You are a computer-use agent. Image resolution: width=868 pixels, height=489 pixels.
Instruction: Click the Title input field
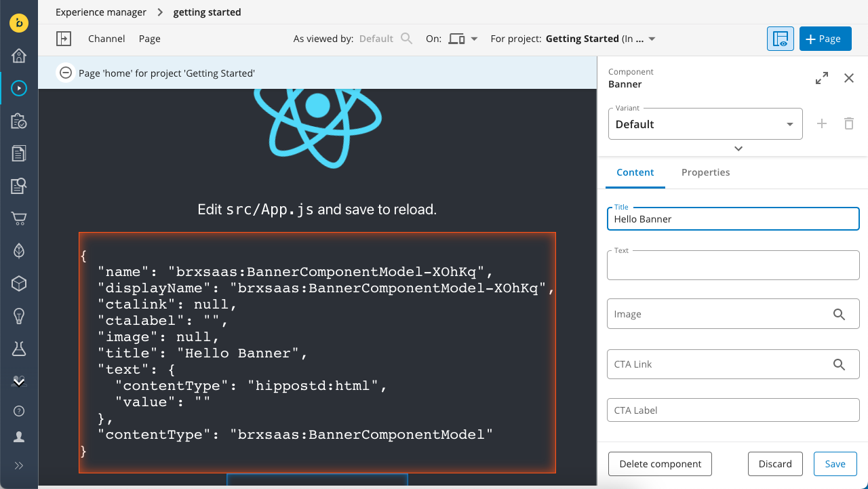point(733,218)
